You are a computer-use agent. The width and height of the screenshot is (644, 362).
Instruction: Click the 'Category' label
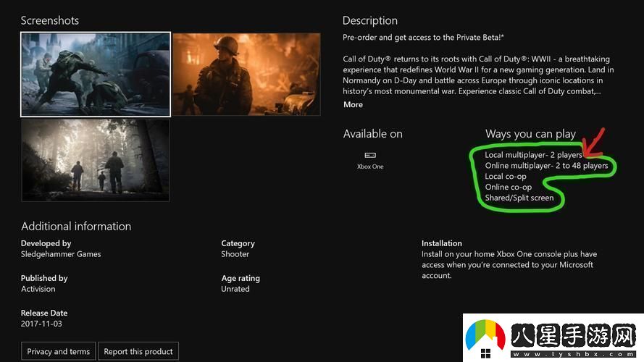tap(238, 243)
